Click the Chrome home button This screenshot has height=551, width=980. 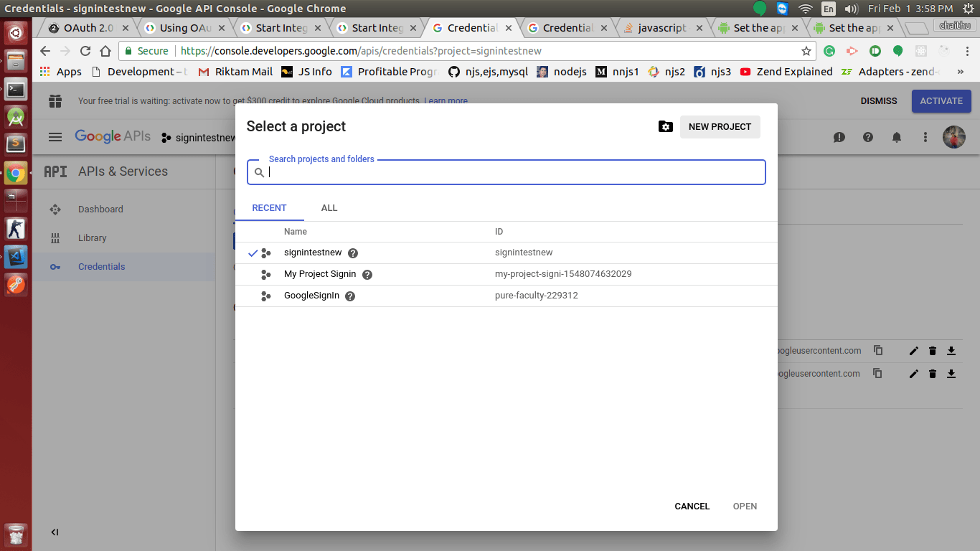pos(105,51)
